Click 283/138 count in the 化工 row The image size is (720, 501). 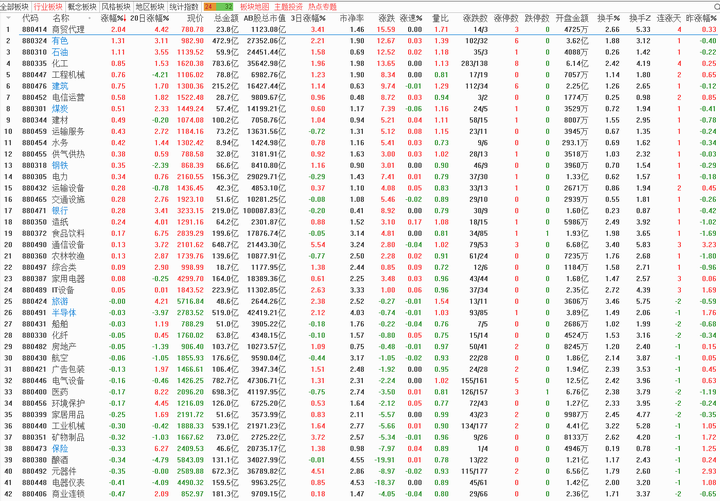[x=475, y=63]
